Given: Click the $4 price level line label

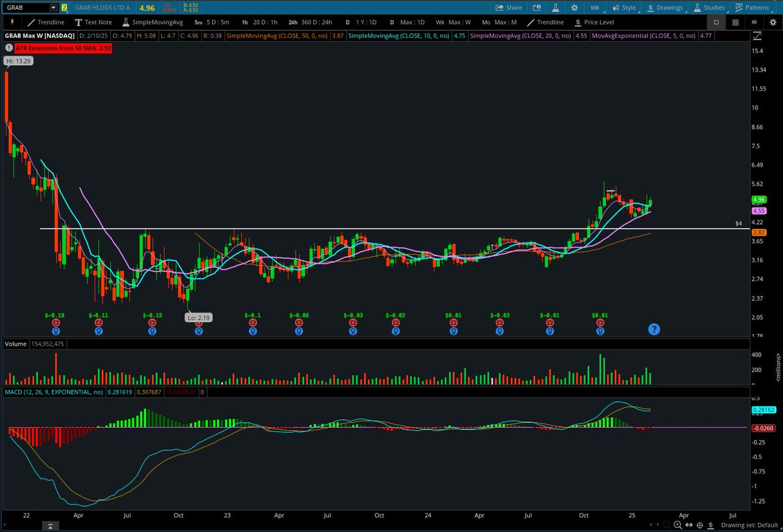Looking at the screenshot, I should point(739,224).
